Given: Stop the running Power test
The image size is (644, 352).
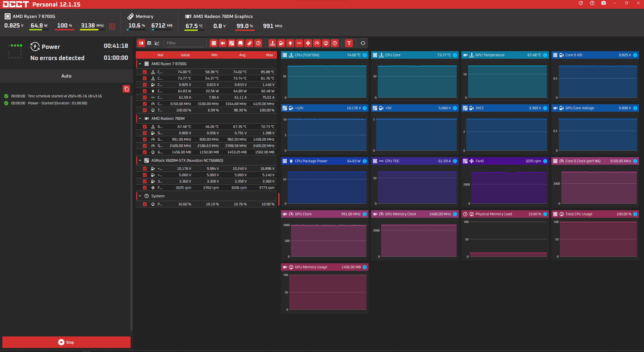Looking at the screenshot, I should pos(67,342).
